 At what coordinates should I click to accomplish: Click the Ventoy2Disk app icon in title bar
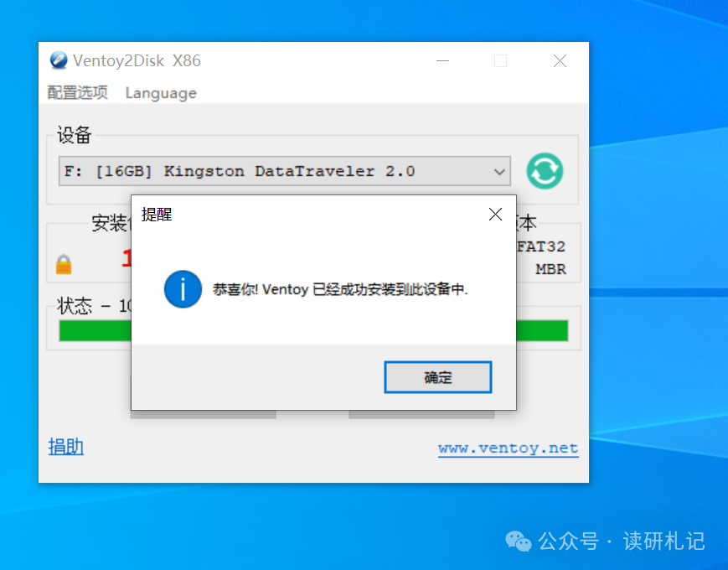coord(59,60)
